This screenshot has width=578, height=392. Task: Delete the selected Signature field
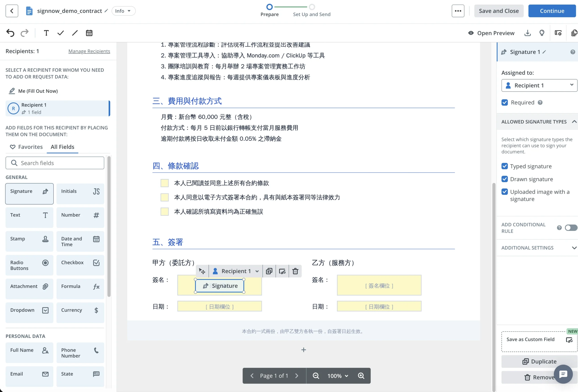point(295,271)
